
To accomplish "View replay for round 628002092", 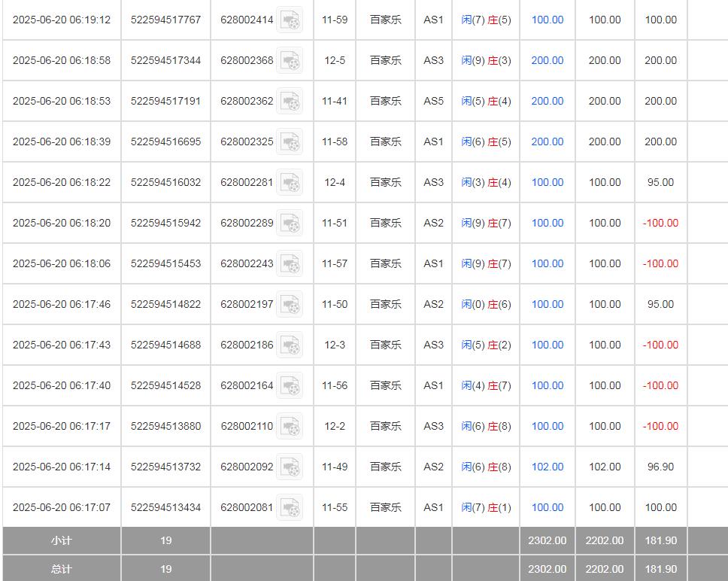I will pyautogui.click(x=290, y=467).
